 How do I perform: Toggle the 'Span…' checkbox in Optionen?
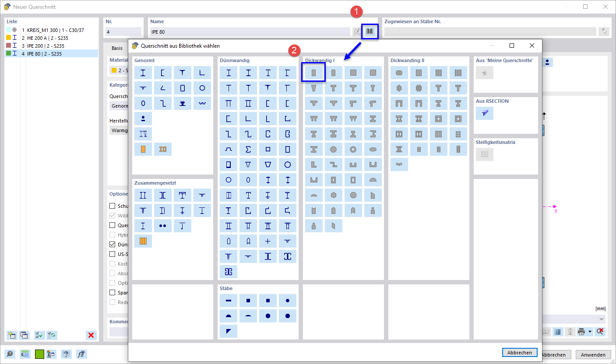[113, 292]
